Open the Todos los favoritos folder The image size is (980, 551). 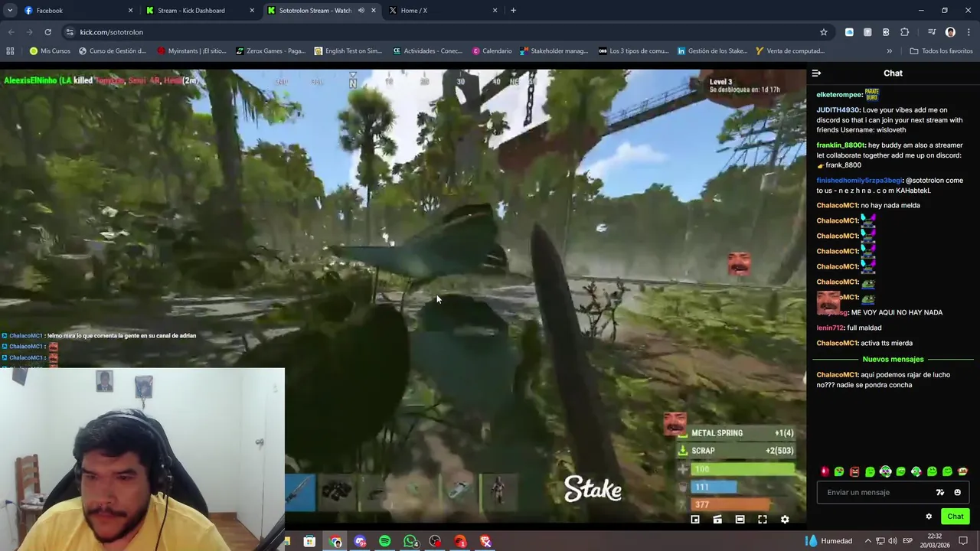(941, 51)
